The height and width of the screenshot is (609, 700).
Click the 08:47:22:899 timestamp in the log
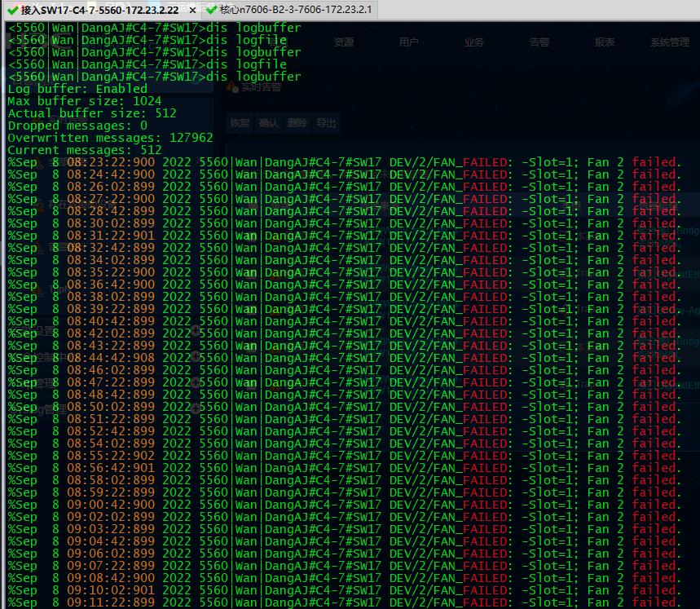click(111, 382)
